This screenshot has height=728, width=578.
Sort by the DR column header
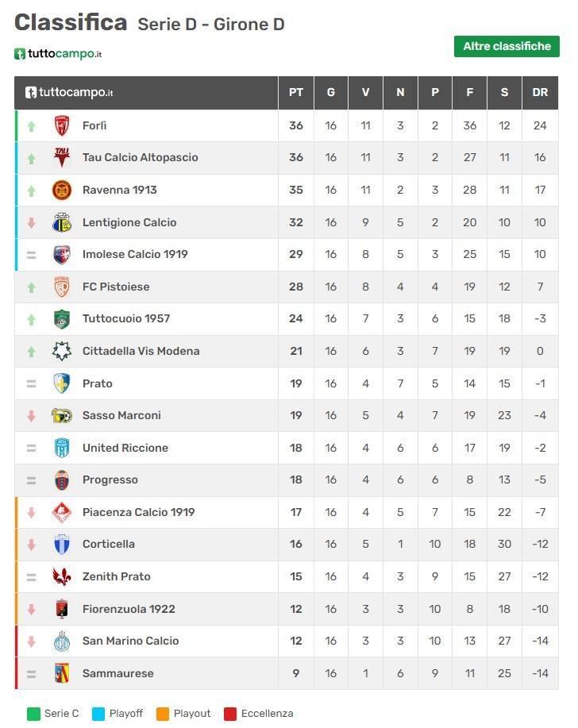point(540,92)
